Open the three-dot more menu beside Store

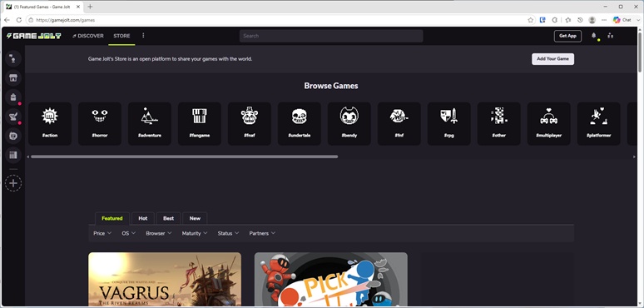pyautogui.click(x=143, y=36)
